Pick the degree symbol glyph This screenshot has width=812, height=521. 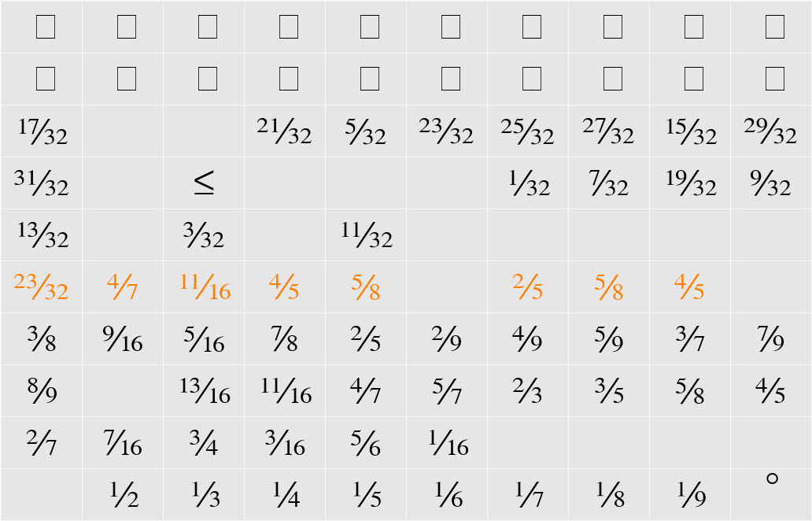pyautogui.click(x=772, y=479)
